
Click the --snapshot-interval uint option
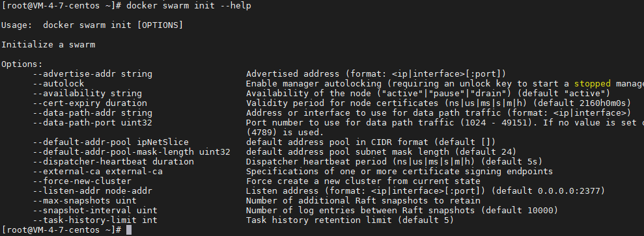pos(95,211)
